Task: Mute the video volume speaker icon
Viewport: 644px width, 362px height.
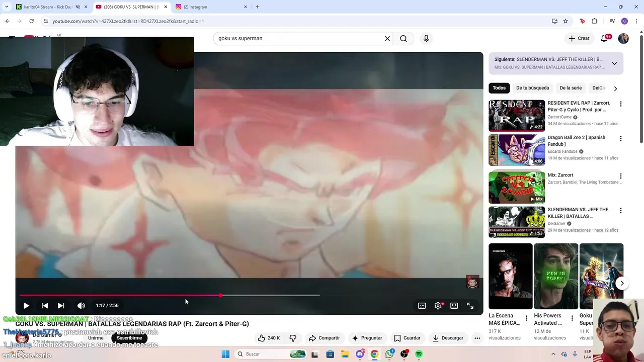Action: (x=81, y=305)
